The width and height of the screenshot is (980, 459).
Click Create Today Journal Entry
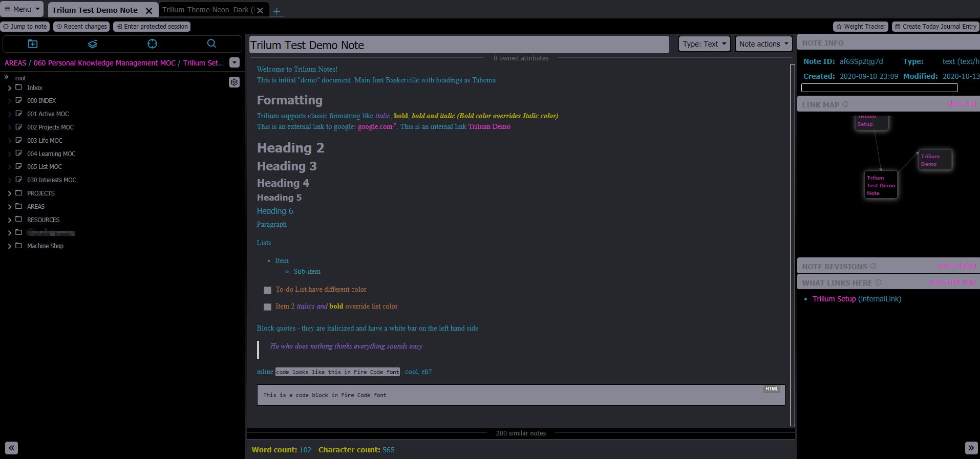click(935, 27)
